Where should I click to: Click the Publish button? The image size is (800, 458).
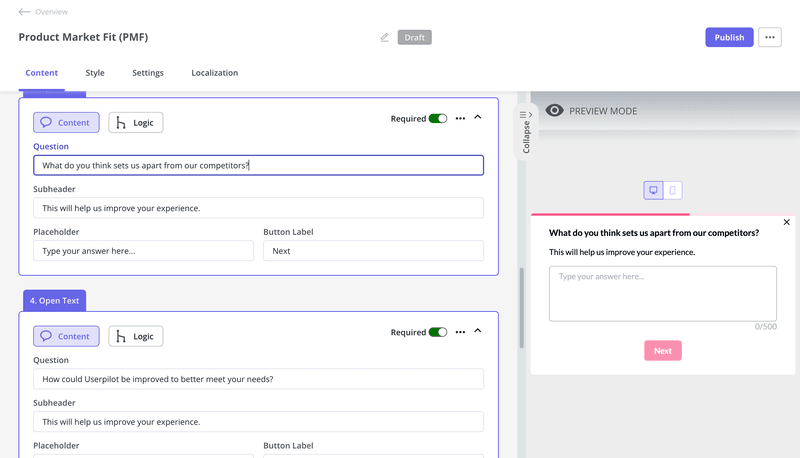[729, 38]
